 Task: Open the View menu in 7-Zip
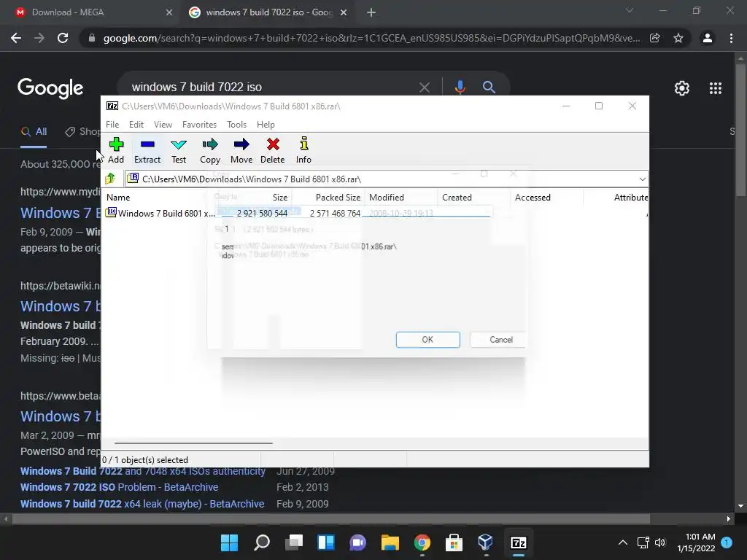coord(163,124)
